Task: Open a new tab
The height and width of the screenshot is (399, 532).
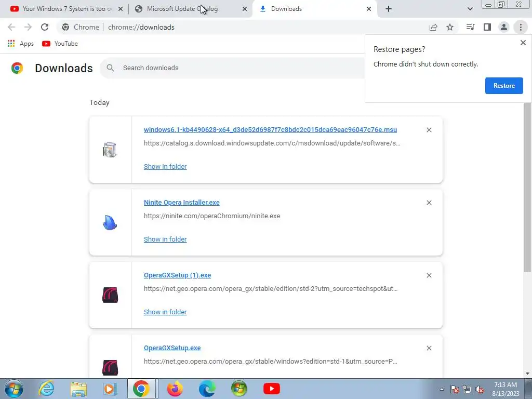Action: [x=389, y=9]
